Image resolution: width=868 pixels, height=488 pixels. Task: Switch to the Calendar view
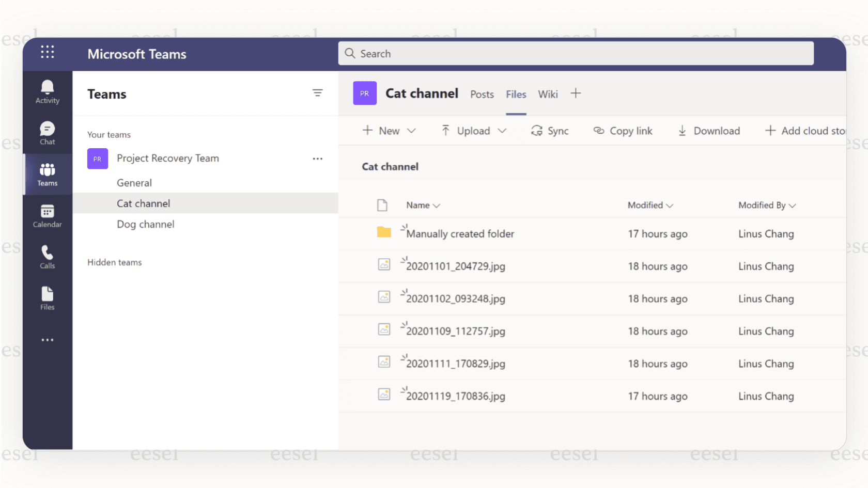tap(47, 215)
